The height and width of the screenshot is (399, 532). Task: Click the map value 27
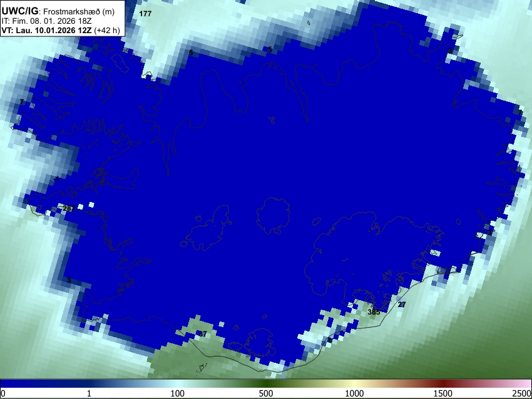point(402,305)
